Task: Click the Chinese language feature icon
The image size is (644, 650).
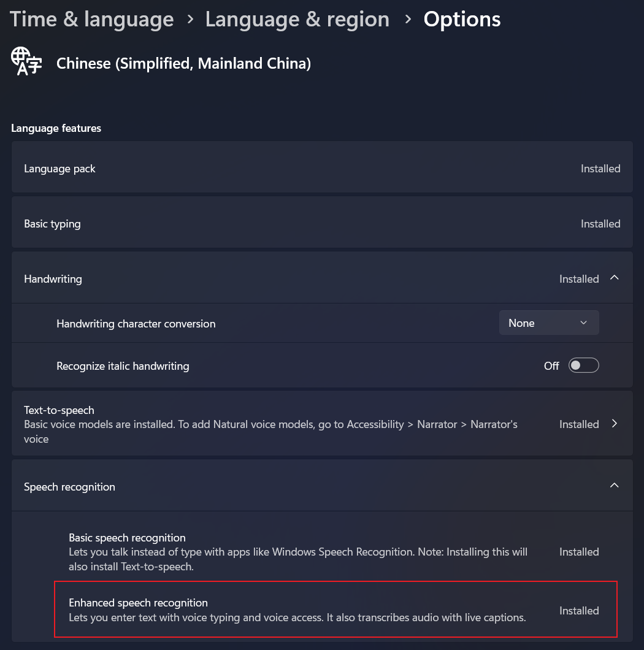Action: click(x=26, y=61)
